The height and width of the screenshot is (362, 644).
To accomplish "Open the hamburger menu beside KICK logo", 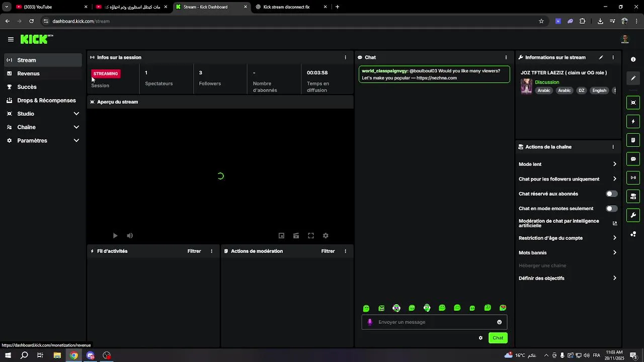I will (x=11, y=39).
